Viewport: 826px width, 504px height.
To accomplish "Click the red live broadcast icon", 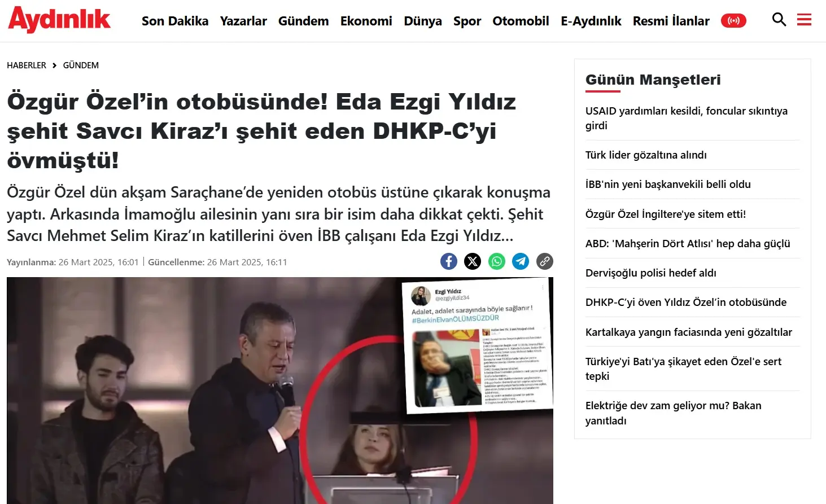I will 733,21.
